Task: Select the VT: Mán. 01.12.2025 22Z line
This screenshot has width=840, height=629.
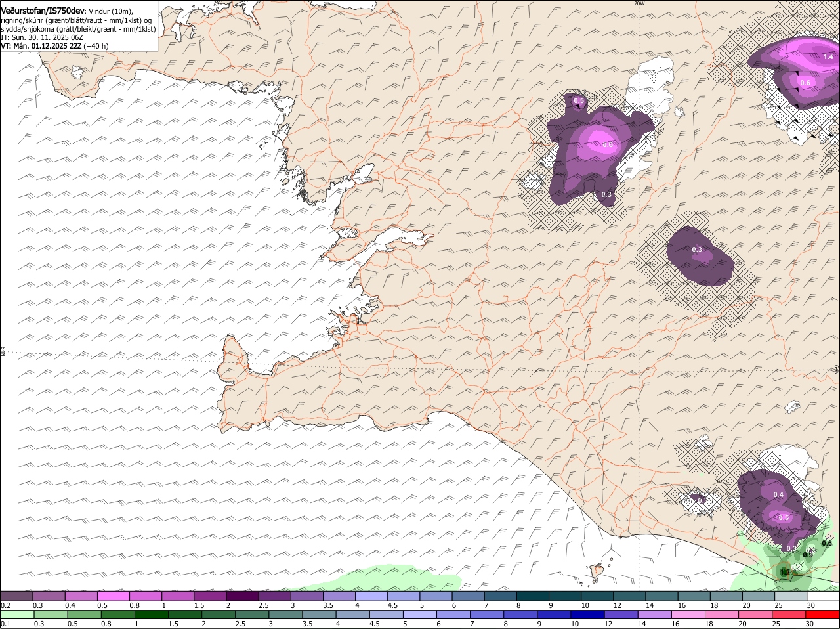Action: [46, 46]
